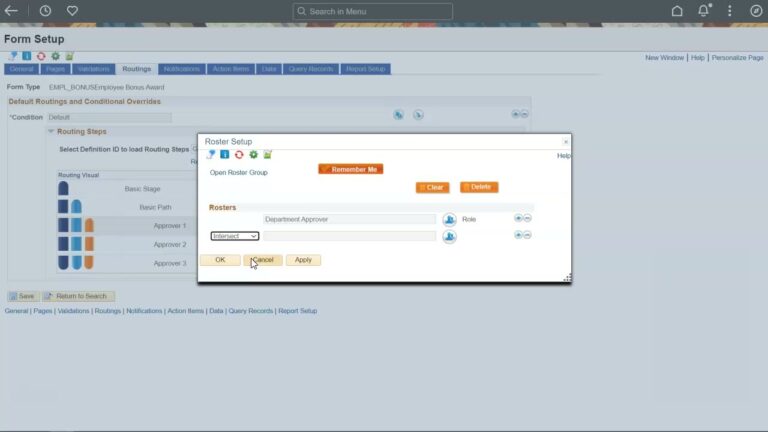The height and width of the screenshot is (432, 768).
Task: Click the green clipboard icon under Form Setup
Action: pyautogui.click(x=70, y=56)
